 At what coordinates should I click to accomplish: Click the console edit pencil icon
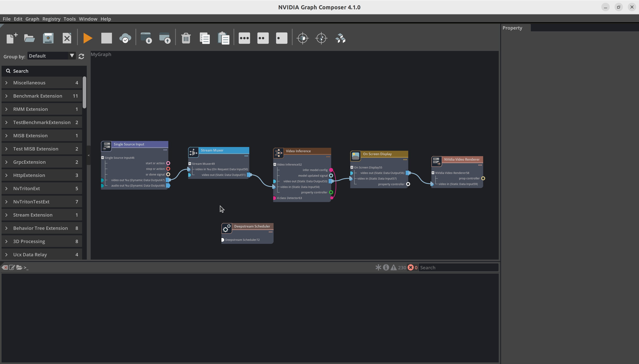coord(12,267)
